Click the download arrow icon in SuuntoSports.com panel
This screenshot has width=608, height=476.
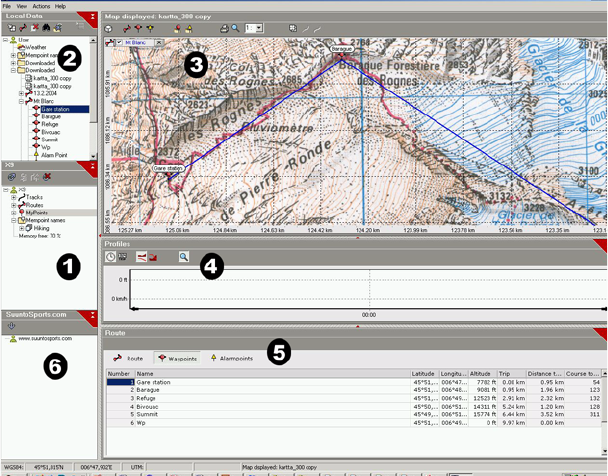(12, 326)
